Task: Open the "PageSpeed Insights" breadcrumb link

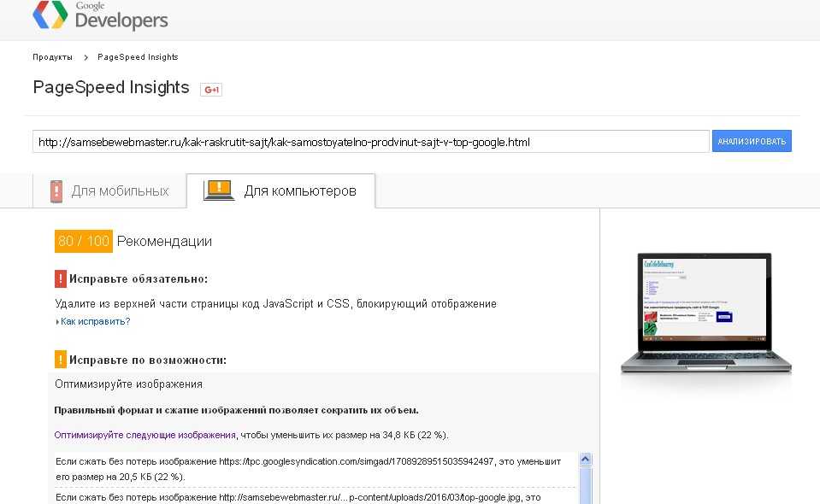Action: point(138,57)
